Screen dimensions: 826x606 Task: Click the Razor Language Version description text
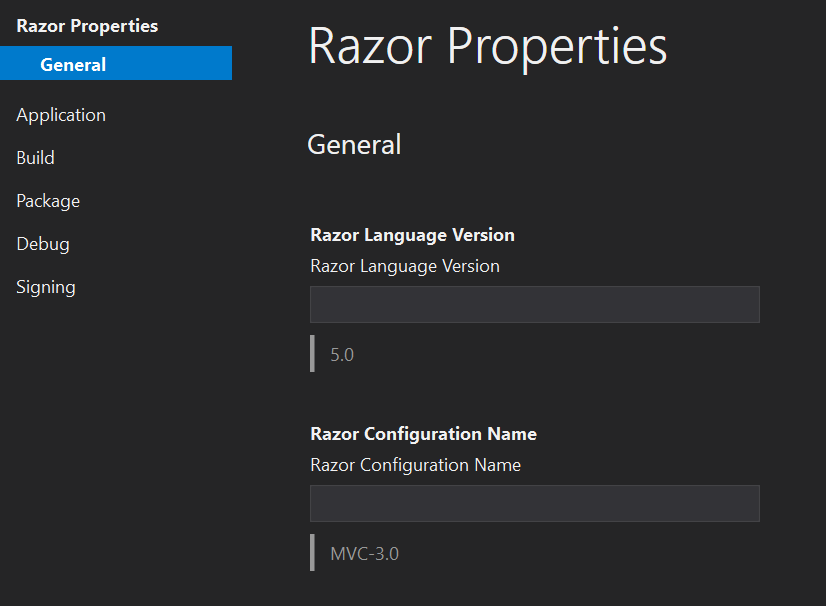[405, 266]
